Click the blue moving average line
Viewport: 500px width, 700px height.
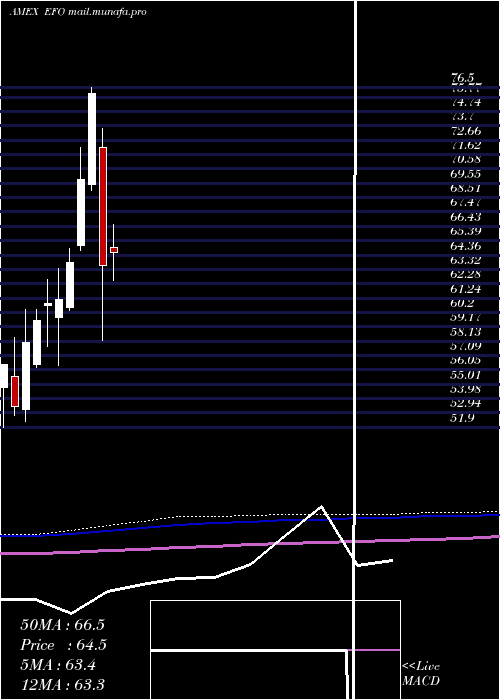pyautogui.click(x=250, y=523)
